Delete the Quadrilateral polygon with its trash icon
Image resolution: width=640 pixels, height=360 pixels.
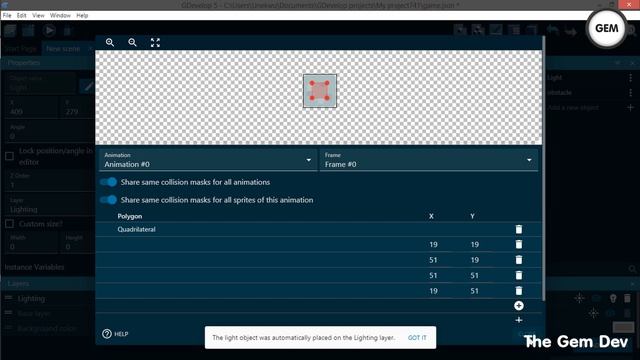click(x=519, y=229)
